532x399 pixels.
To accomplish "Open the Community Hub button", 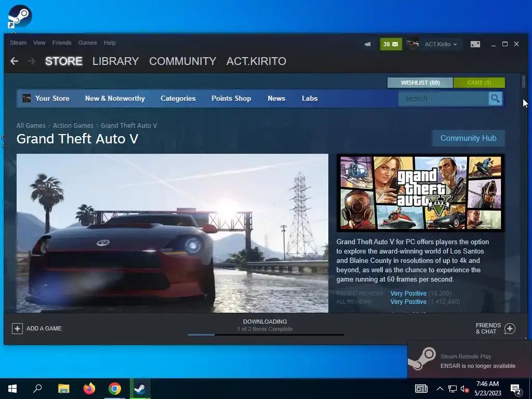I will 468,138.
